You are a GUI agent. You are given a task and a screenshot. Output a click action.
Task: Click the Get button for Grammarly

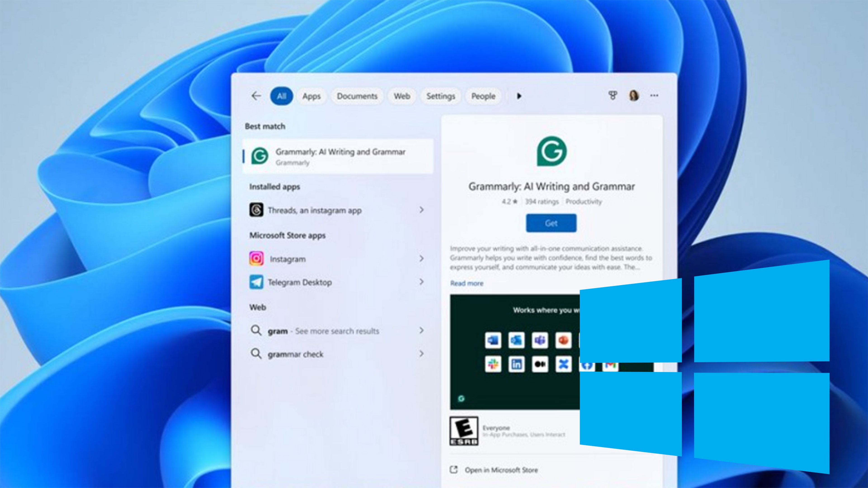click(x=551, y=223)
